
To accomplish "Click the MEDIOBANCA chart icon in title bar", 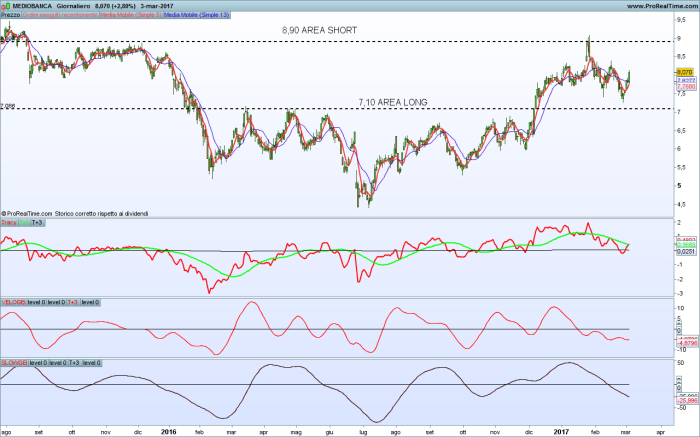I will [6, 7].
